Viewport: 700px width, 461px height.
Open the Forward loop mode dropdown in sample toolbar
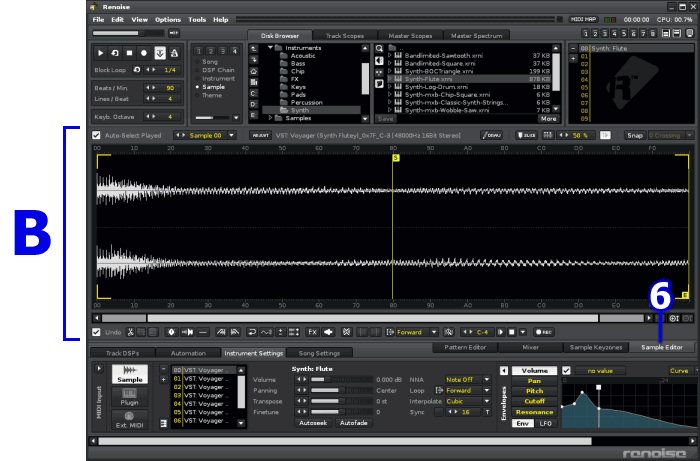(x=434, y=332)
